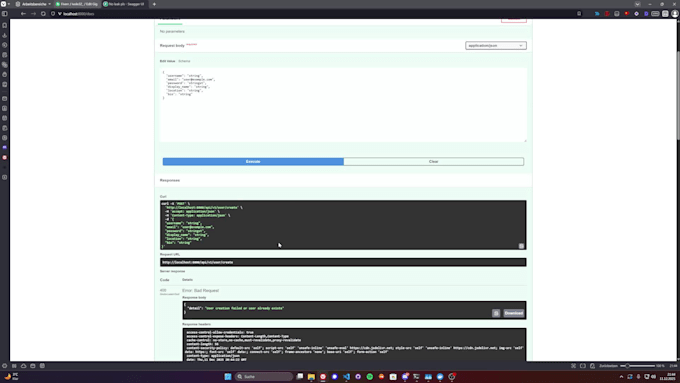Open the blue extension icon in the address bar
680x383 pixels.
(x=597, y=14)
